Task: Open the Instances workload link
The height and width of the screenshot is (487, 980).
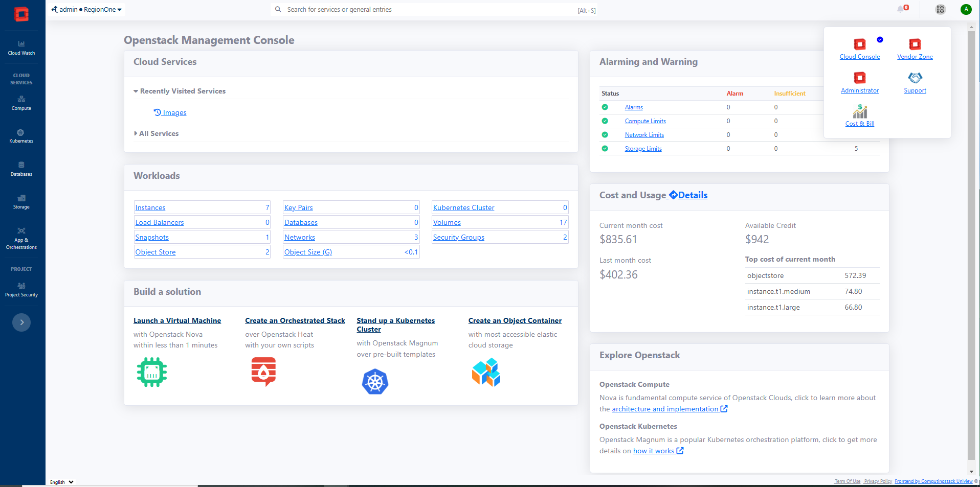Action: 150,207
